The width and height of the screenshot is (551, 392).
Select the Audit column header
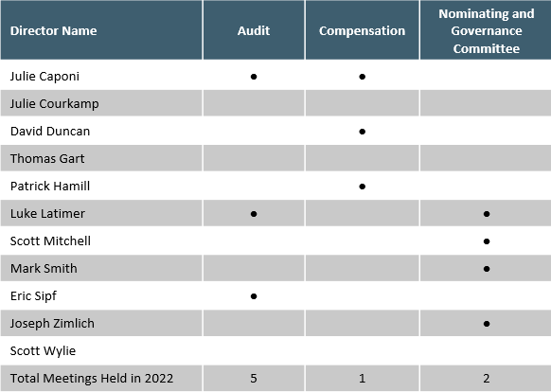click(x=254, y=30)
